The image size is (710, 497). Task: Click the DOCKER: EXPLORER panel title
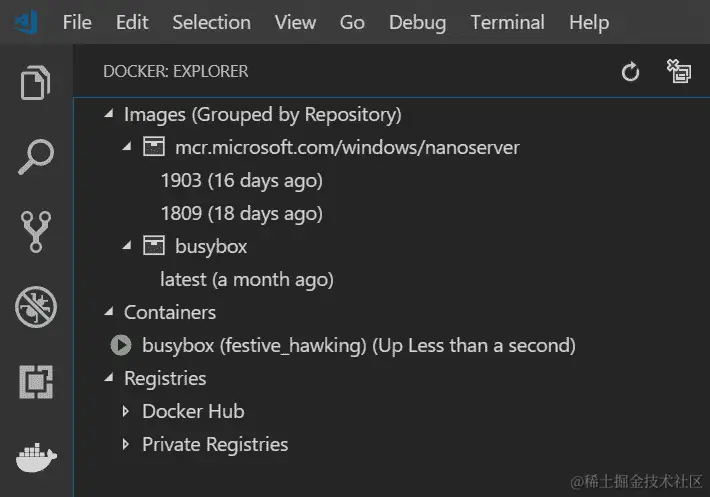click(x=176, y=72)
